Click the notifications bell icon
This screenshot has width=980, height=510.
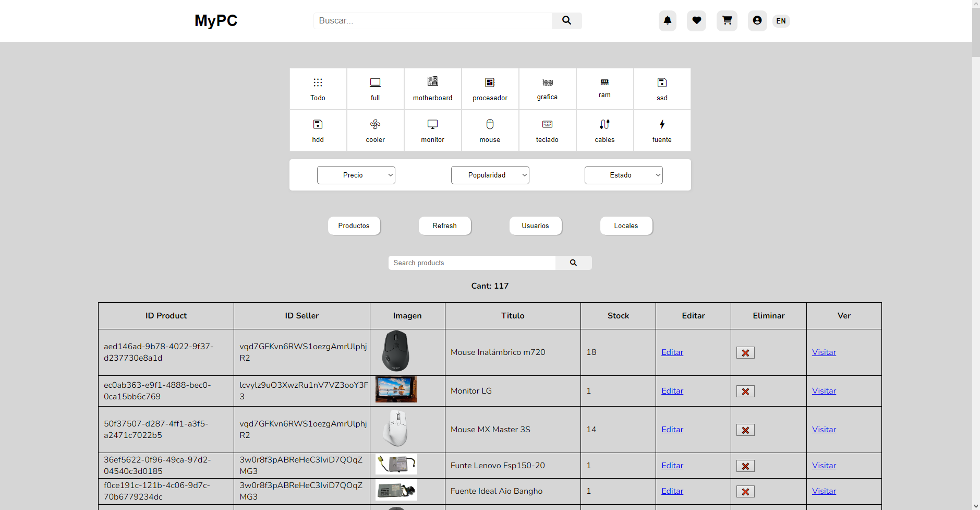click(x=667, y=20)
